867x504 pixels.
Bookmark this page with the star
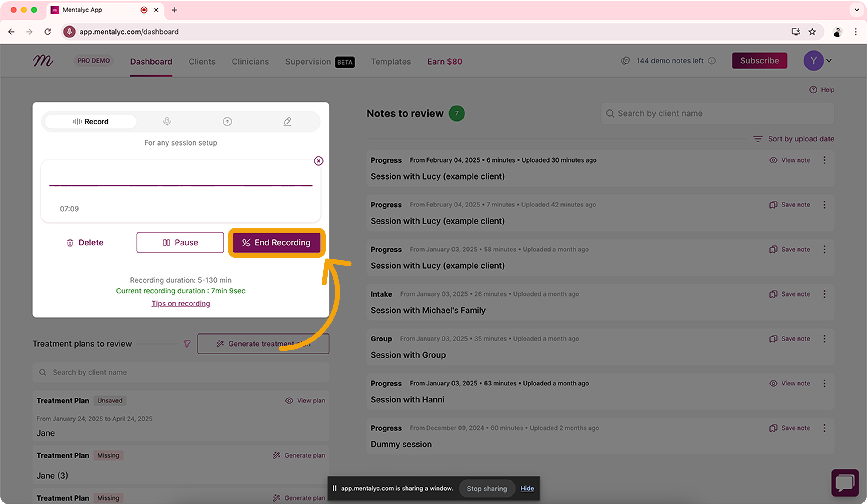812,32
